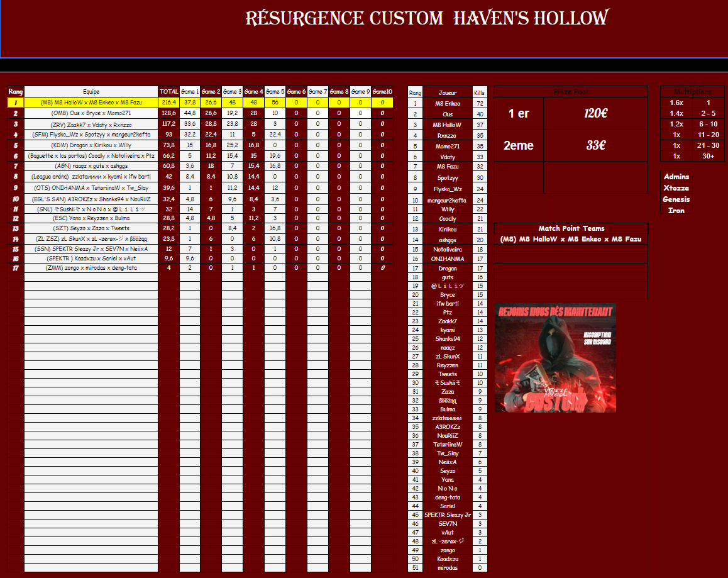Viewport: 728px width, 578px height.
Task: Select the 'Joueur' column header
Action: (x=448, y=92)
